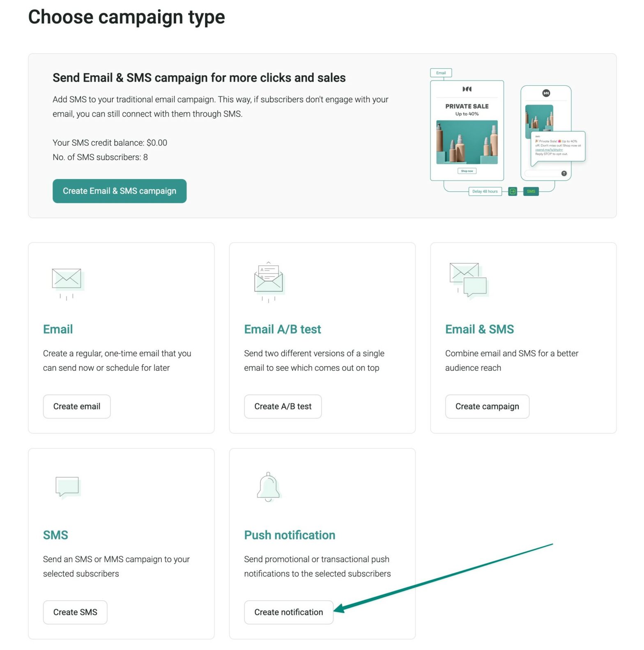Image resolution: width=644 pixels, height=650 pixels.
Task: Click the Create Email & SMS campaign button
Action: (x=120, y=191)
